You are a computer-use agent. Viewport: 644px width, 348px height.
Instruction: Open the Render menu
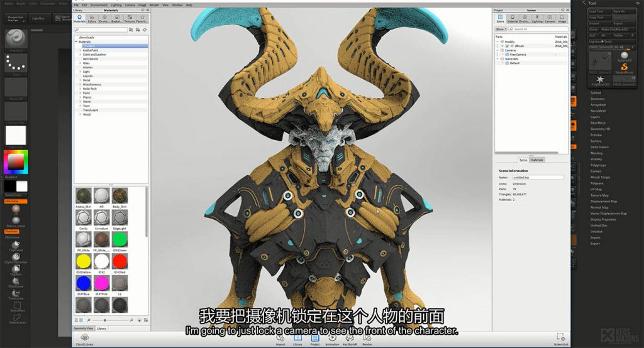(x=155, y=5)
